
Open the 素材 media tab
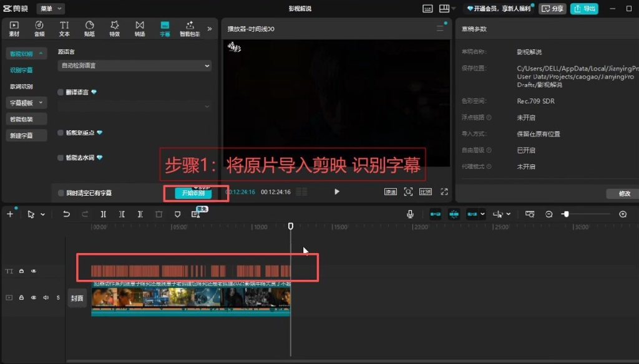pos(14,29)
